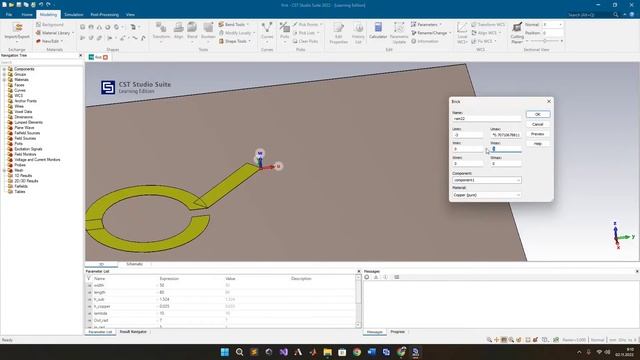640x360 pixels.
Task: Close the Brick dialog with X
Action: (549, 101)
